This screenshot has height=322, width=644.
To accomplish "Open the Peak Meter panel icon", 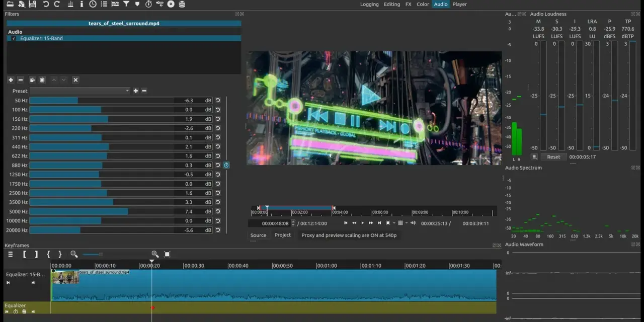I will coord(70,4).
